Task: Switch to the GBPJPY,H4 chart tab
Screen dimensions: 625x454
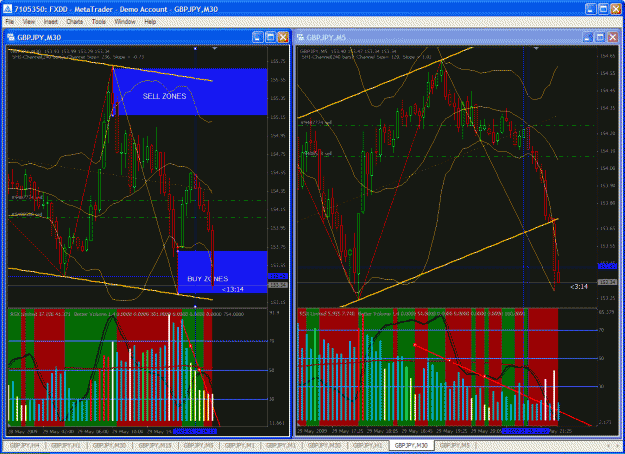Action: [24, 445]
